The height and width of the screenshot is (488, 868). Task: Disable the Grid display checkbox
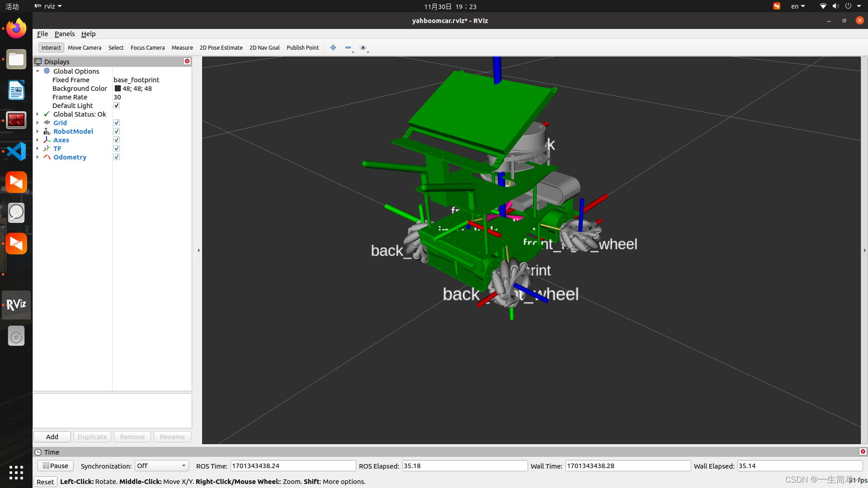coord(117,123)
